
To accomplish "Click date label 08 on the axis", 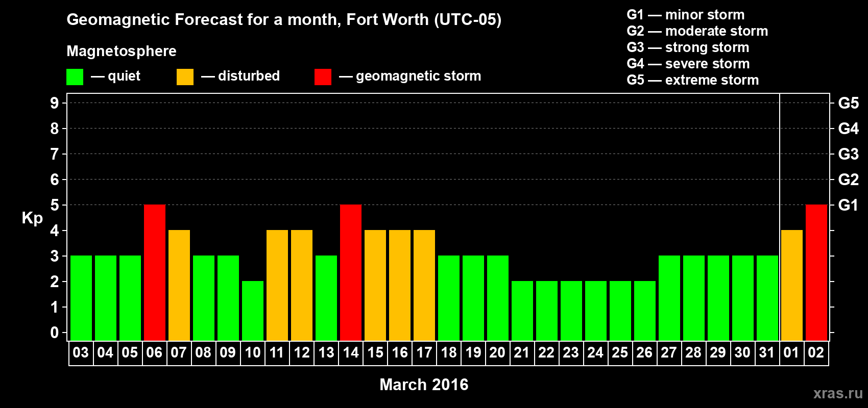I will click(203, 353).
